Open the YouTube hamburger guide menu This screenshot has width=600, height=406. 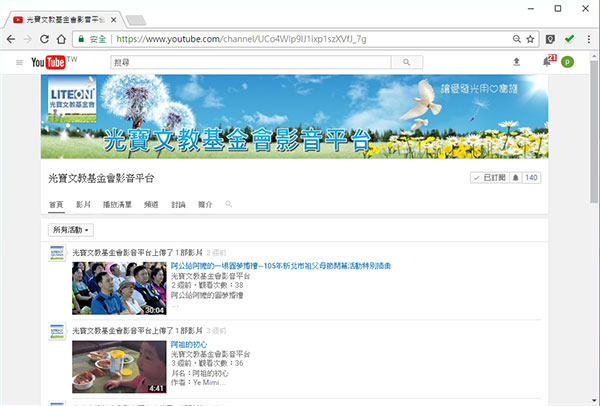click(x=19, y=62)
